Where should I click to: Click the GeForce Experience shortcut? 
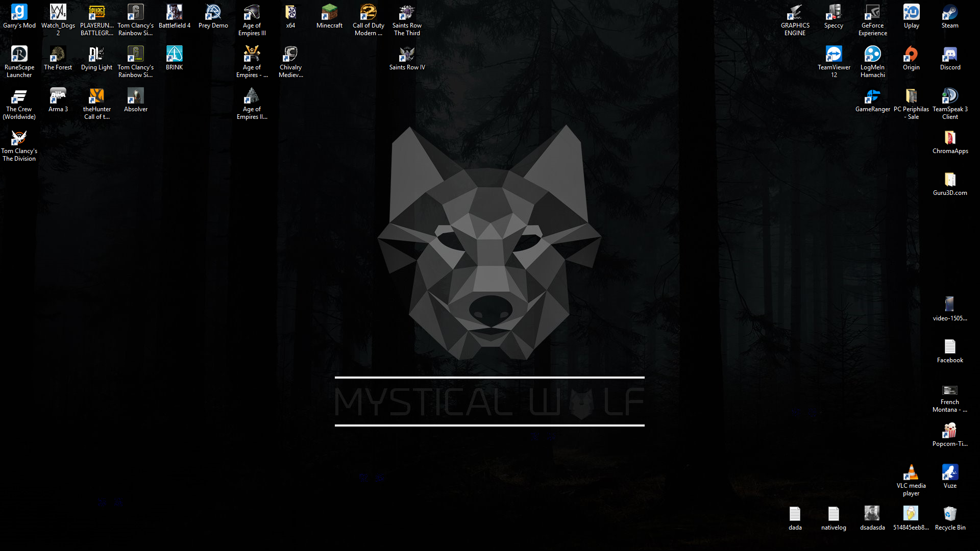pos(872,12)
